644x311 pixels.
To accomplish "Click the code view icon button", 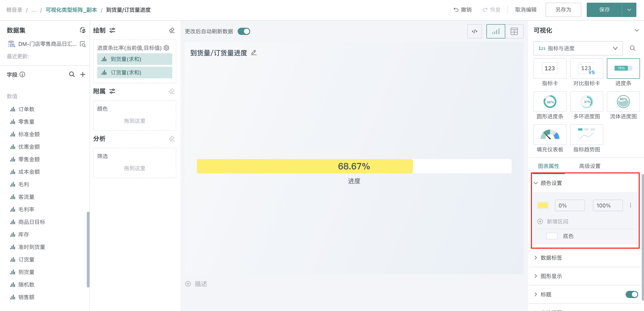I will [x=474, y=31].
